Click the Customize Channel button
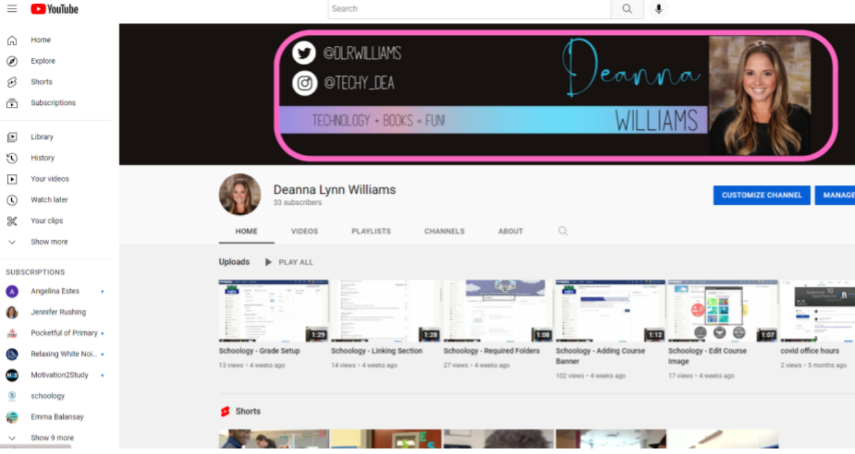This screenshot has width=855, height=454. tap(762, 195)
